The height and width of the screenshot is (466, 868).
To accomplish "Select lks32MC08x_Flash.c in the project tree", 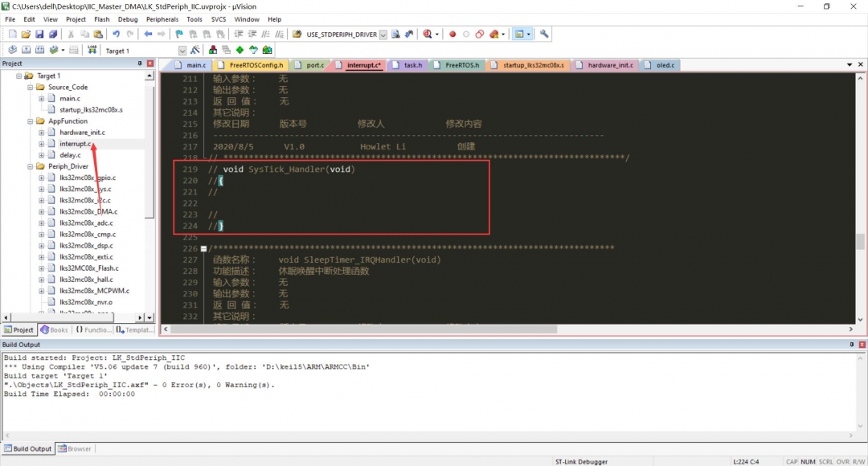I will point(88,268).
